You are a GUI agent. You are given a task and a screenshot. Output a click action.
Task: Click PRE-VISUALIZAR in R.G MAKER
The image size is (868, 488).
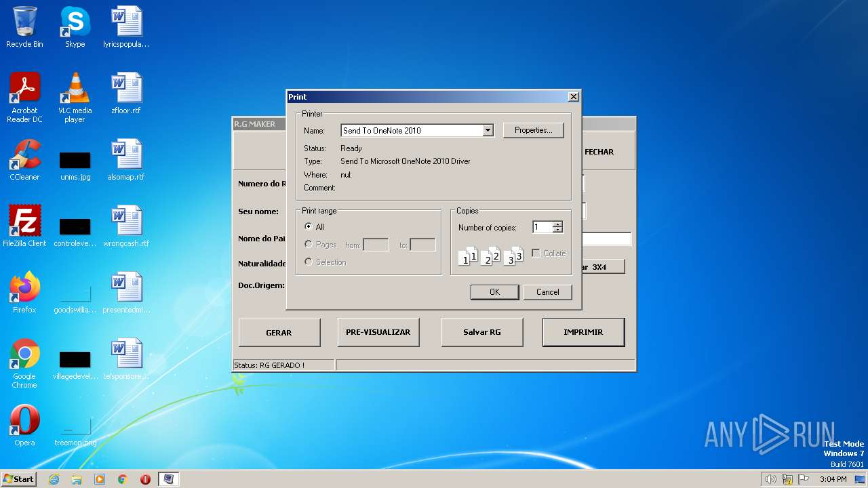378,332
